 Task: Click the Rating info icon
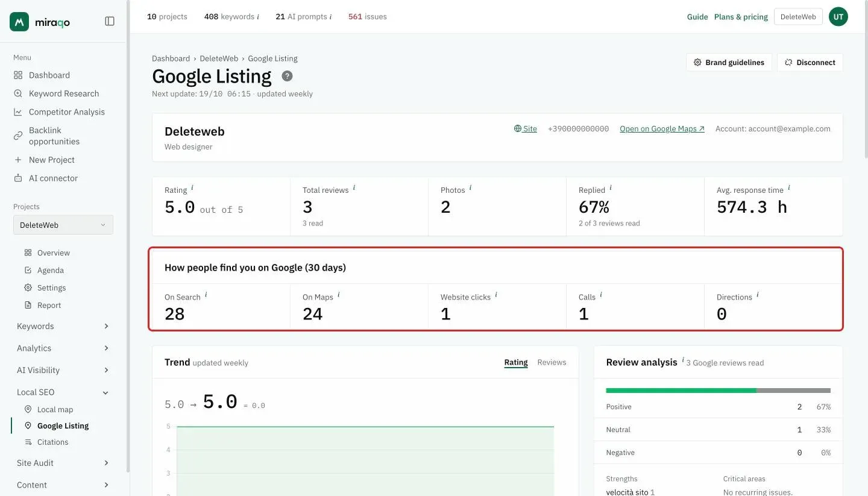coord(192,188)
